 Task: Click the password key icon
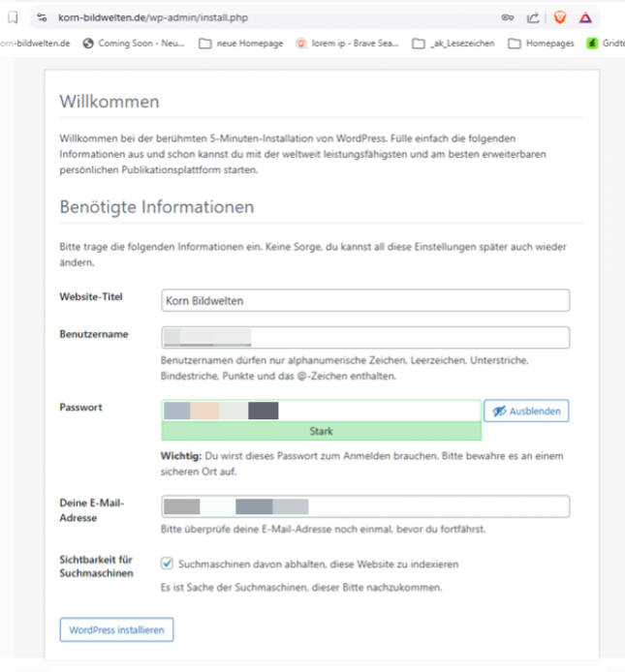tap(508, 17)
